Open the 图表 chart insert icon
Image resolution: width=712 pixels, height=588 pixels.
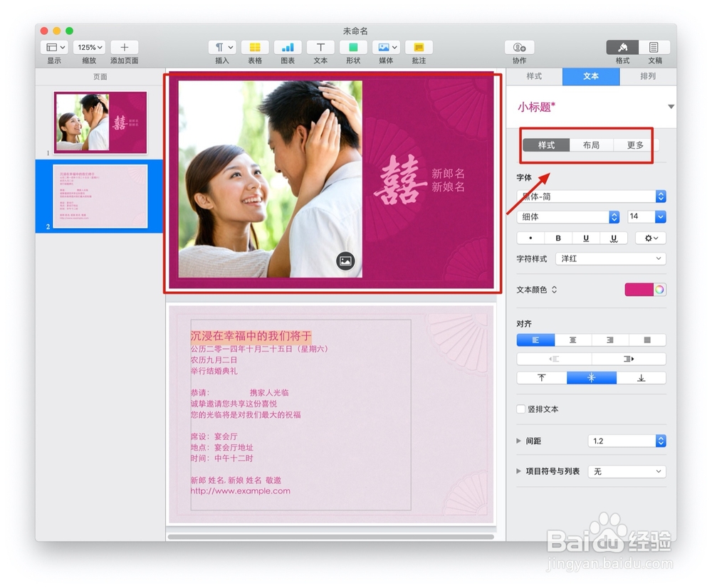click(287, 47)
